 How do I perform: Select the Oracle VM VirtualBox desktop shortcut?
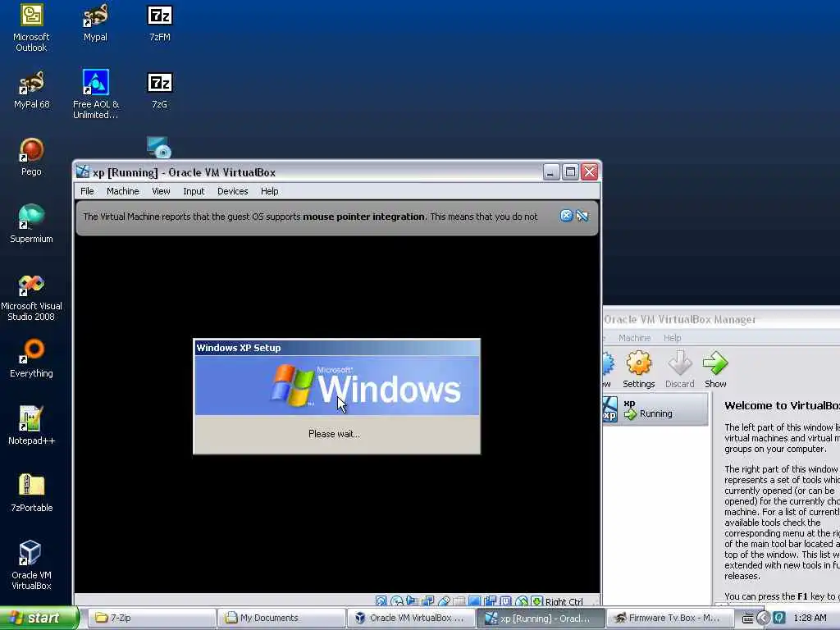(31, 566)
